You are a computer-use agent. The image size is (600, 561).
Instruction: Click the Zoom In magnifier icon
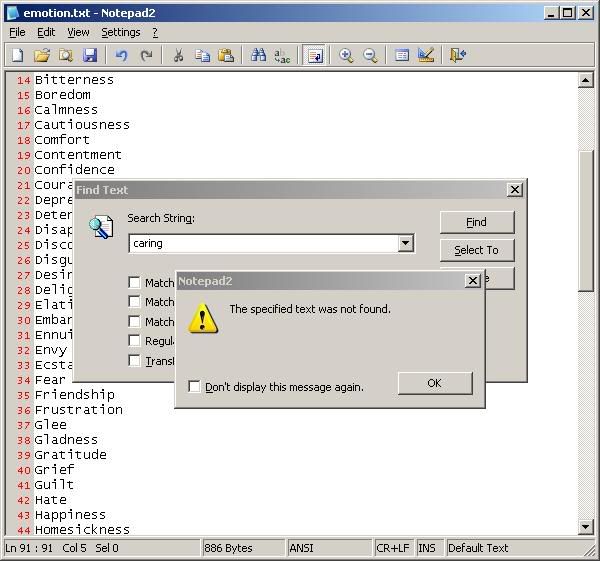[x=346, y=55]
